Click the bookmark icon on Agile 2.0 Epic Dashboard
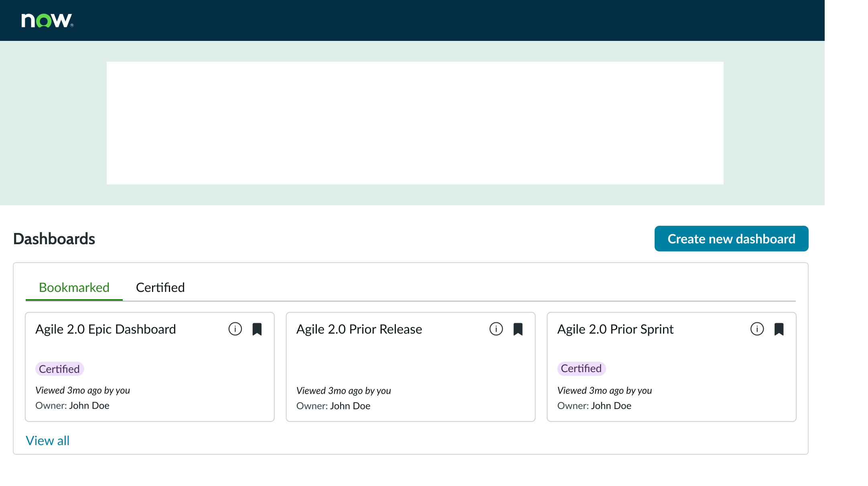 tap(258, 329)
